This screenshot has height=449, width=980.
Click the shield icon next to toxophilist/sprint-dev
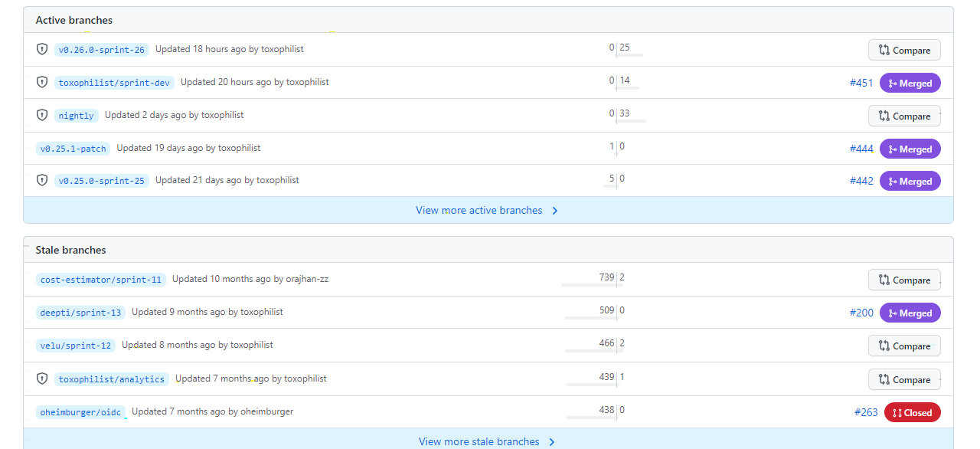[42, 82]
